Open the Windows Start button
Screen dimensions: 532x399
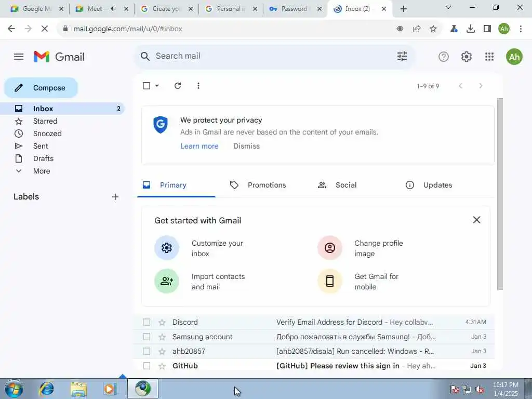[14, 389]
